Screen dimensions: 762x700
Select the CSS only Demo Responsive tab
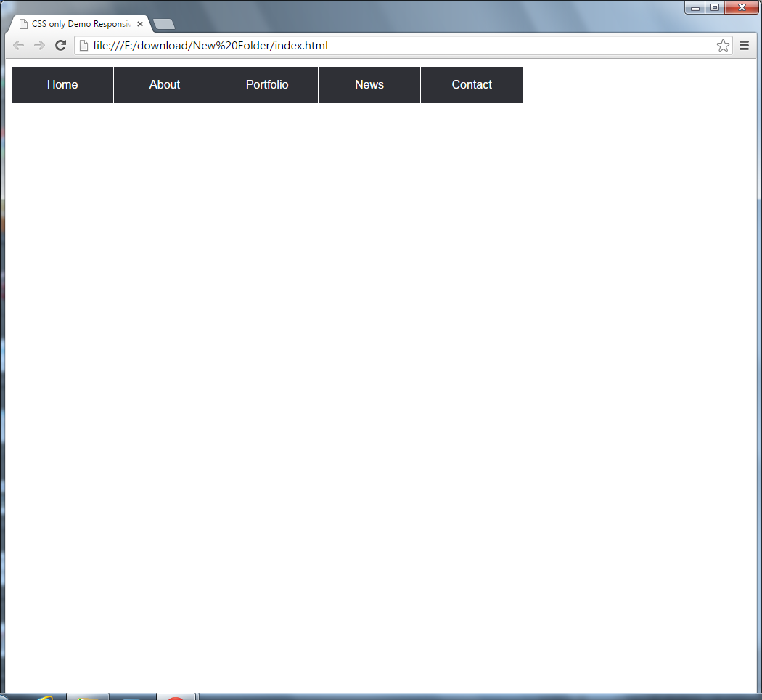click(x=81, y=24)
